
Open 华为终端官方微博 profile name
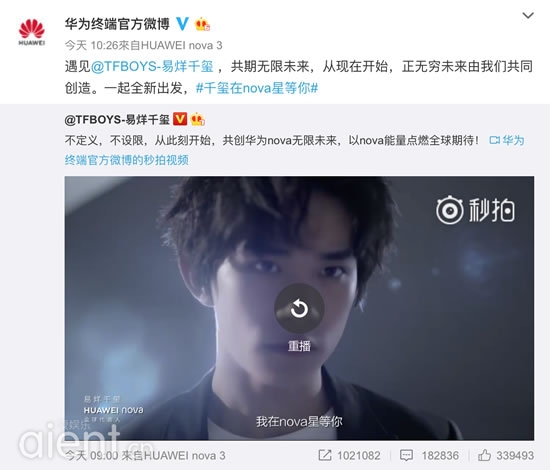[x=117, y=24]
